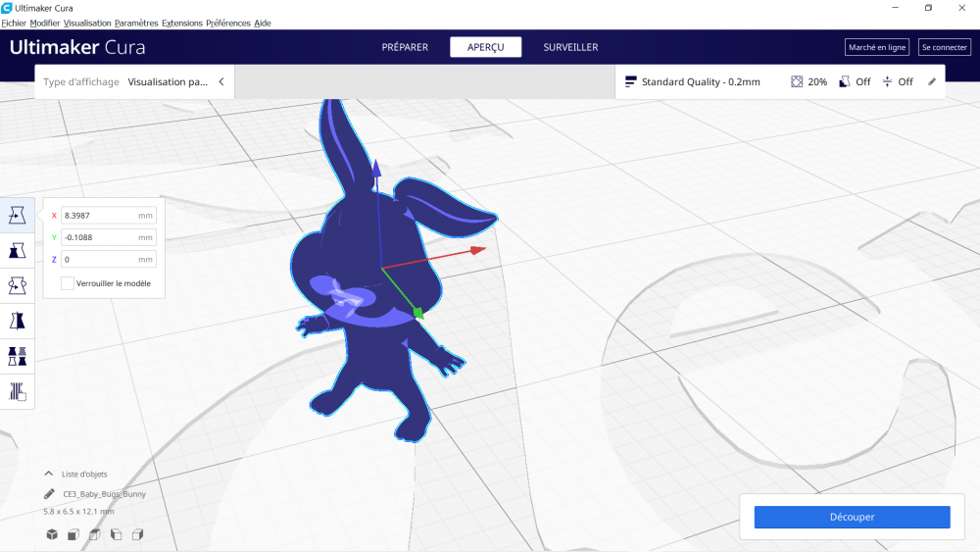The width and height of the screenshot is (980, 552).
Task: Click the green Y-axis arrow handle
Action: click(x=418, y=312)
